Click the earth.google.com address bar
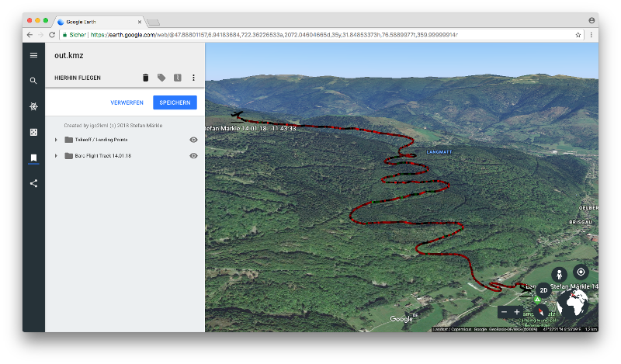This screenshot has width=621, height=364. point(321,35)
